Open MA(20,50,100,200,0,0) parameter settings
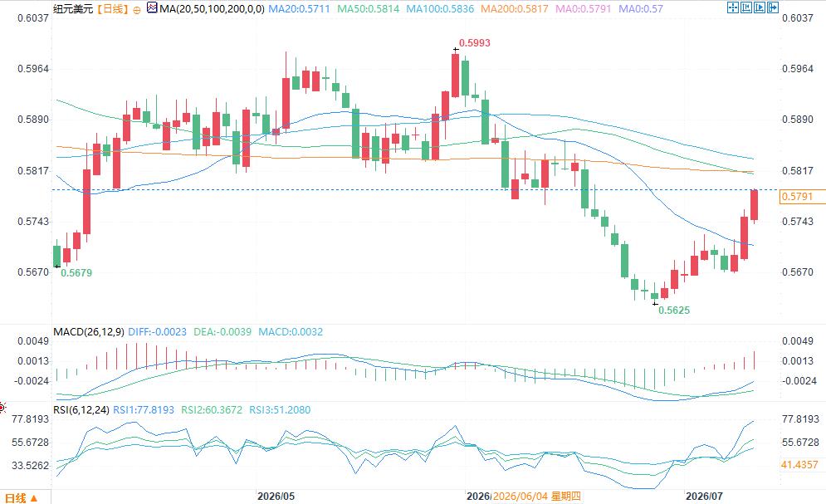 (x=213, y=9)
